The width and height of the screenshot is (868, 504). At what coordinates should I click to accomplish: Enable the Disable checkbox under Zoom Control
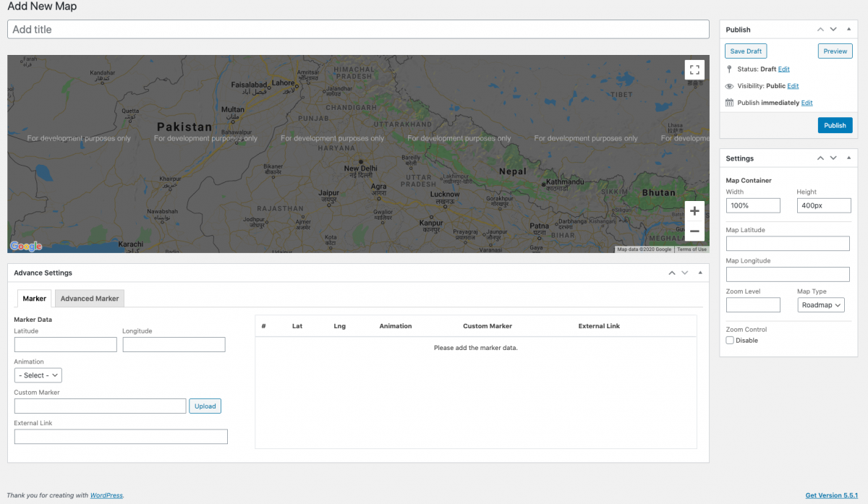point(730,340)
